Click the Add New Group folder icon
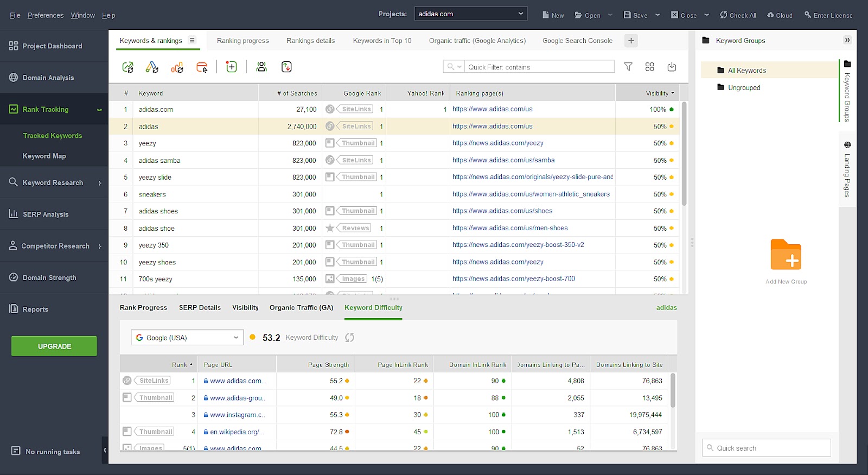 (786, 255)
